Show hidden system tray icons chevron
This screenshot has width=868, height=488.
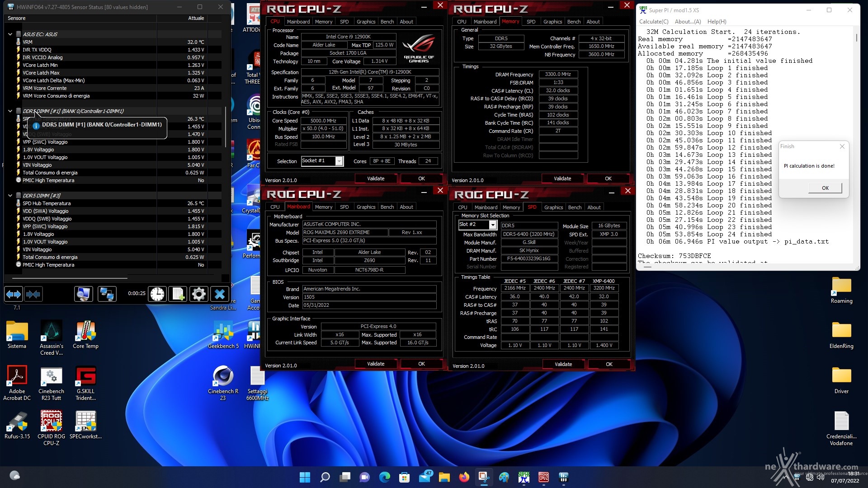click(785, 477)
